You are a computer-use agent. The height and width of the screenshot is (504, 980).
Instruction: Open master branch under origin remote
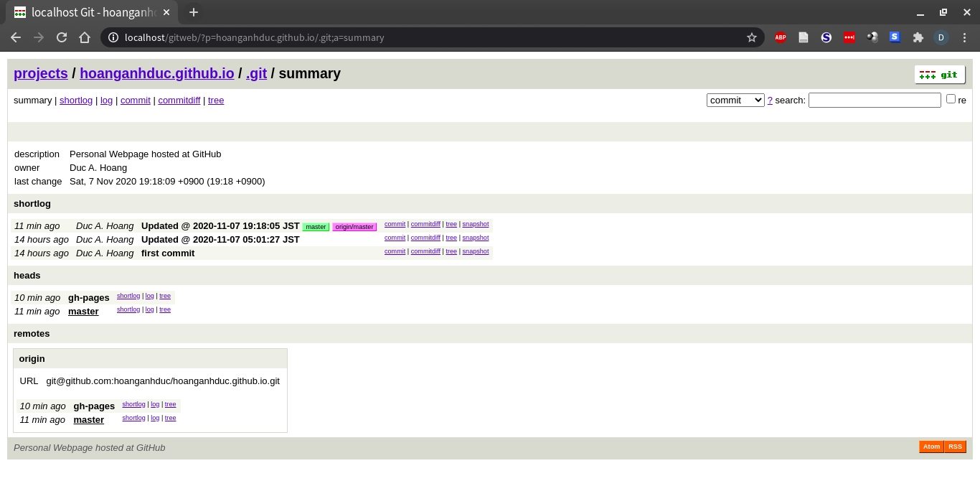[89, 420]
